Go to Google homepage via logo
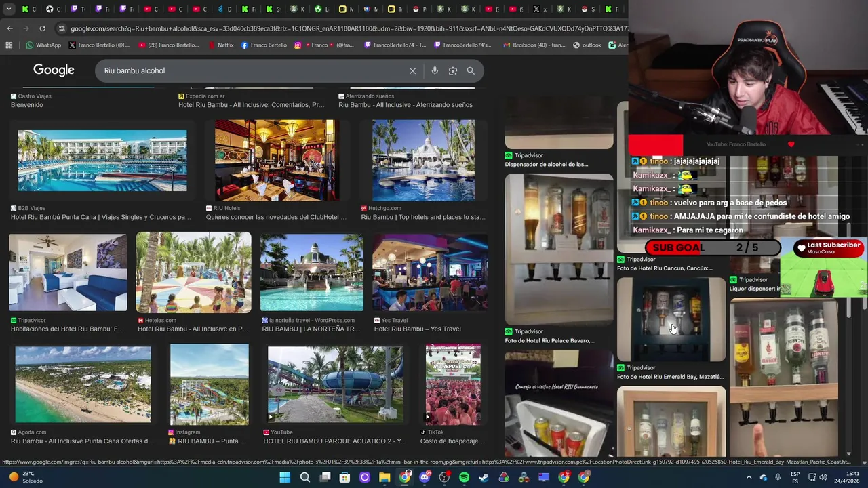 click(54, 70)
